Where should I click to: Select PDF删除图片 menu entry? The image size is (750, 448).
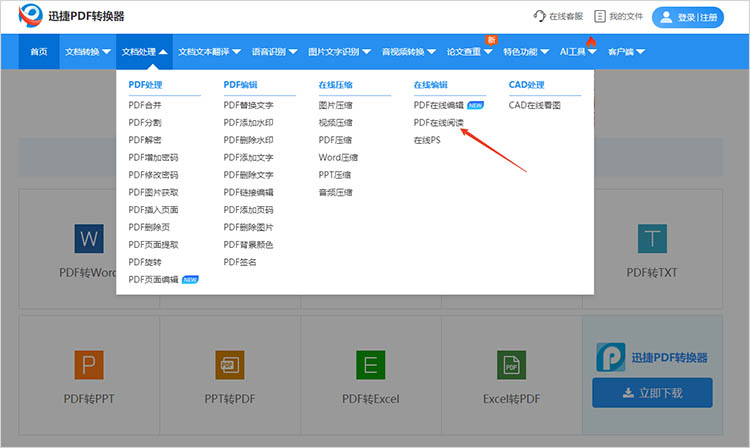248,227
